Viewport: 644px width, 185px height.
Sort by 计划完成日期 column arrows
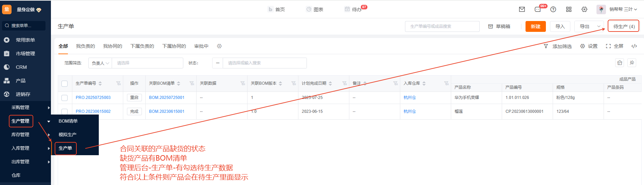(330, 83)
